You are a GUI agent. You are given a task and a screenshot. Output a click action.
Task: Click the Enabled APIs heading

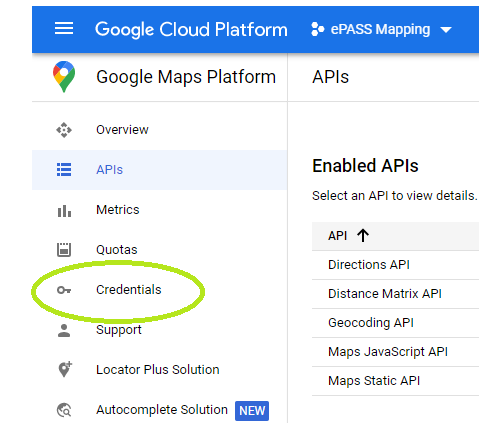point(365,166)
